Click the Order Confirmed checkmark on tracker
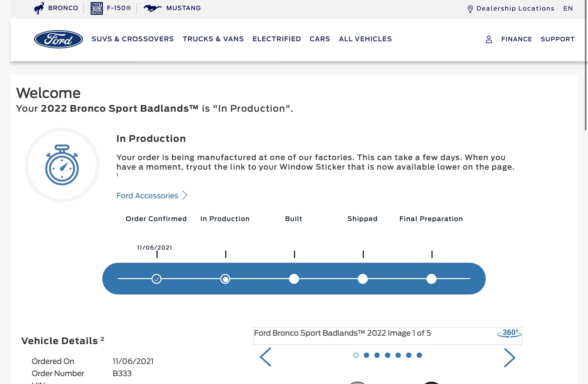This screenshot has width=588, height=384. [157, 279]
